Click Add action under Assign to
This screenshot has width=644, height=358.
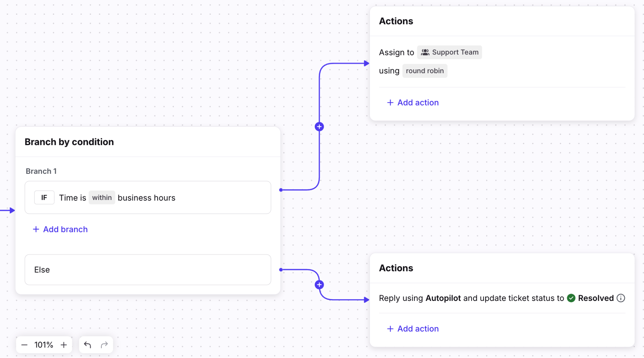coord(413,103)
